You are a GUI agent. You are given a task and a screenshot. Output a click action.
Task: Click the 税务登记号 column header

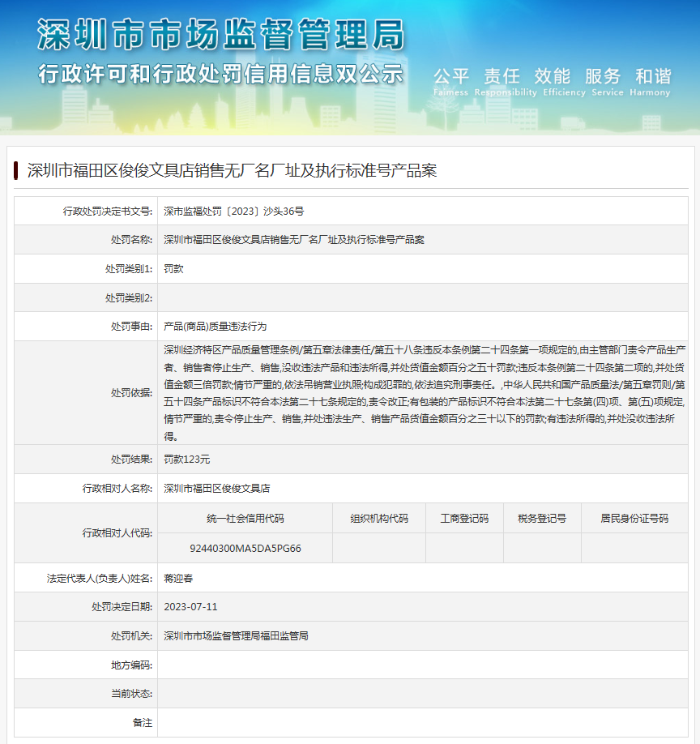tap(542, 519)
